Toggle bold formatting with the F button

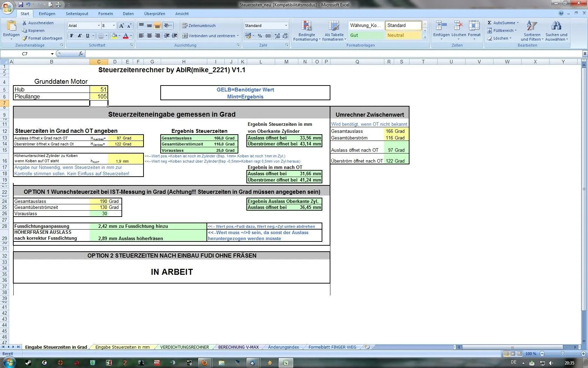click(72, 36)
